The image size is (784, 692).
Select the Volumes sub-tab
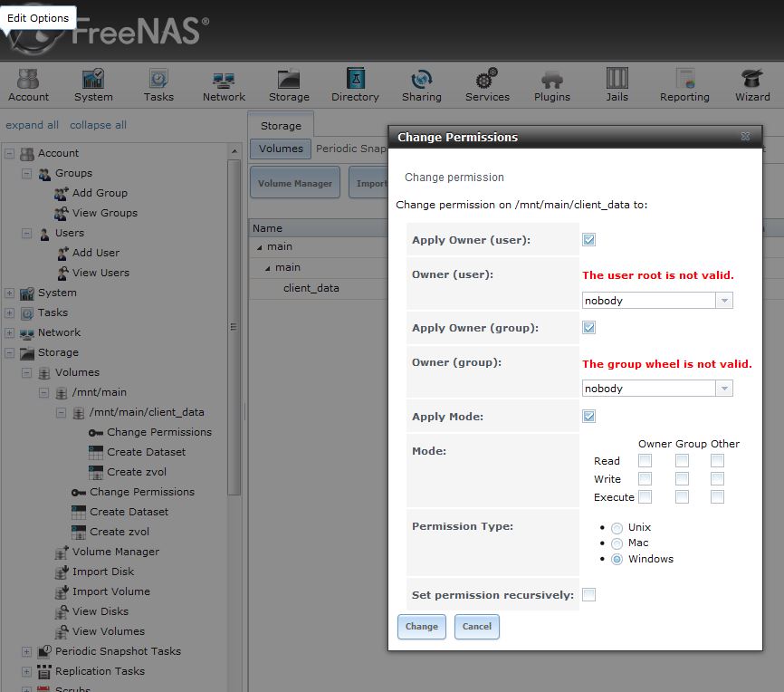point(281,149)
